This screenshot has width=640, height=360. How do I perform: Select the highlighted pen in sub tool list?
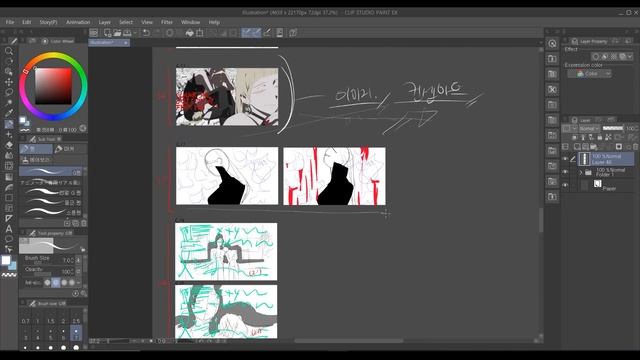coord(51,172)
